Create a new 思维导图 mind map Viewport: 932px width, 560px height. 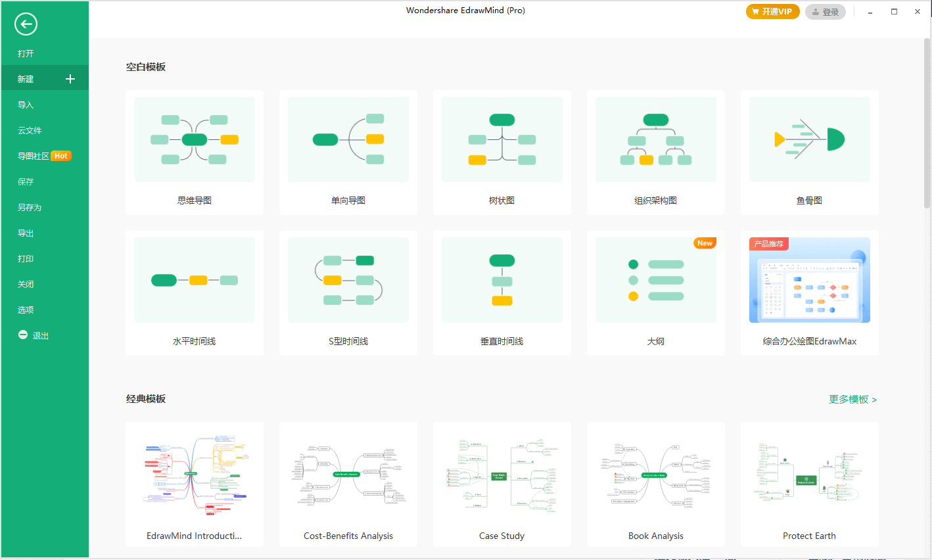click(194, 152)
